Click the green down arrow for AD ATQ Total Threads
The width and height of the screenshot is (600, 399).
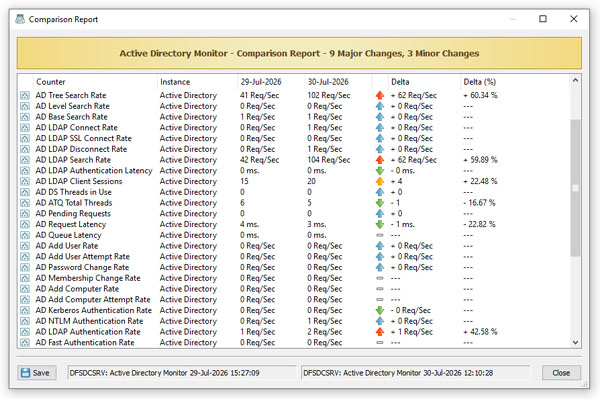pyautogui.click(x=380, y=203)
